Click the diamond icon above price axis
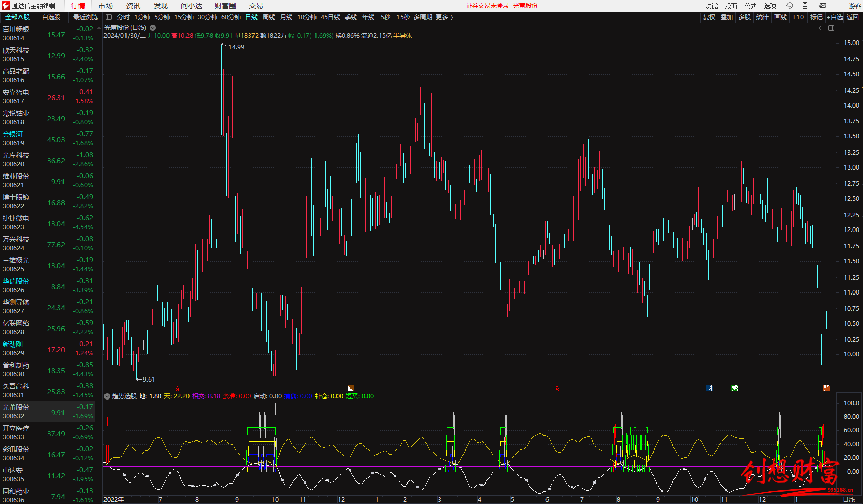 (x=822, y=28)
